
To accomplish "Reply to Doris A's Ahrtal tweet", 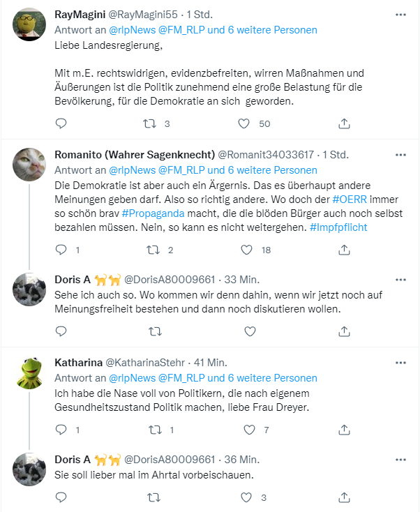I will 61,497.
